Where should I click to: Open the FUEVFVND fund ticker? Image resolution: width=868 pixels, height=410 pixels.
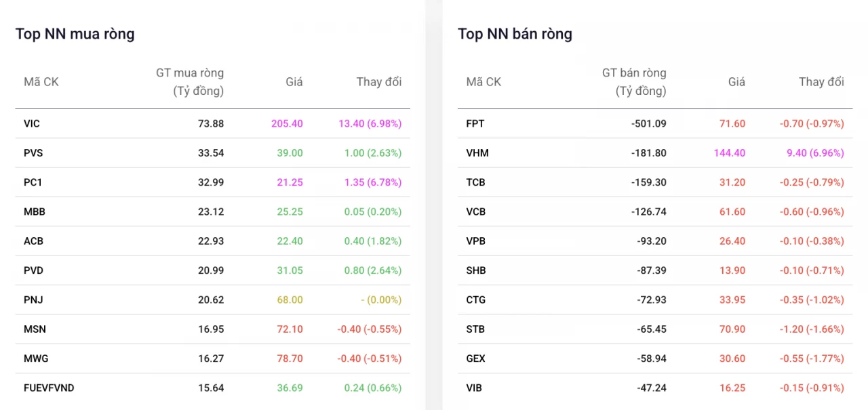pyautogui.click(x=49, y=388)
